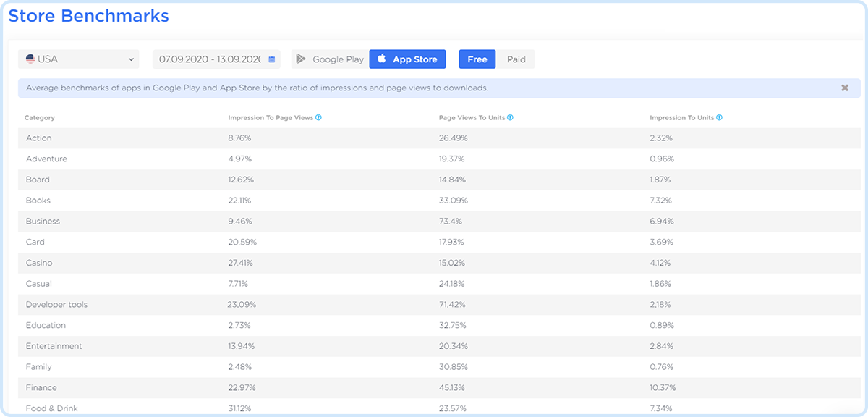The width and height of the screenshot is (868, 417).
Task: Click help icon beside Page Views To Units
Action: (511, 117)
